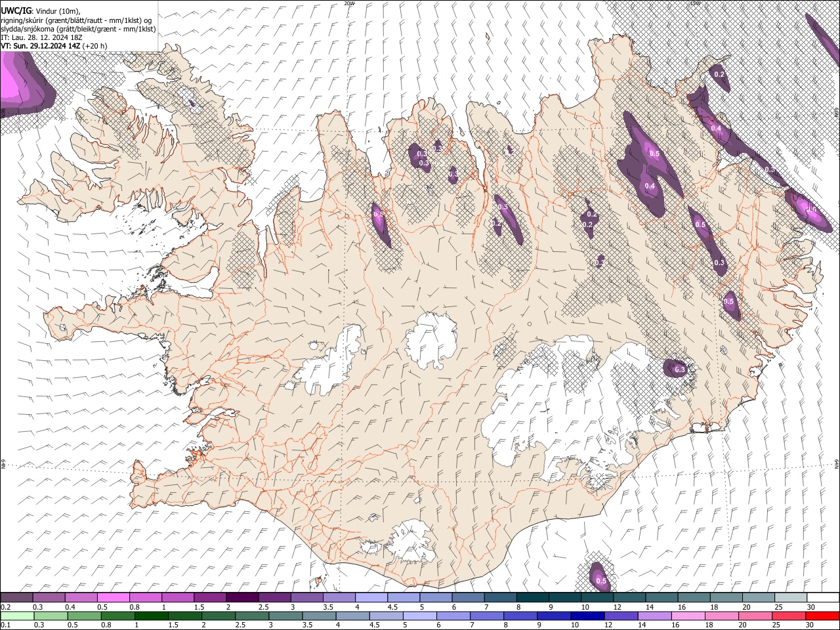840x630 pixels.
Task: Click the 20W longitude label on the top edge
Action: [348, 3]
